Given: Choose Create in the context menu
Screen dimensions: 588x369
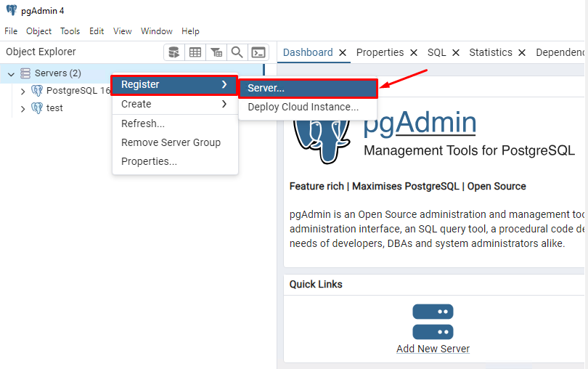Looking at the screenshot, I should click(175, 104).
